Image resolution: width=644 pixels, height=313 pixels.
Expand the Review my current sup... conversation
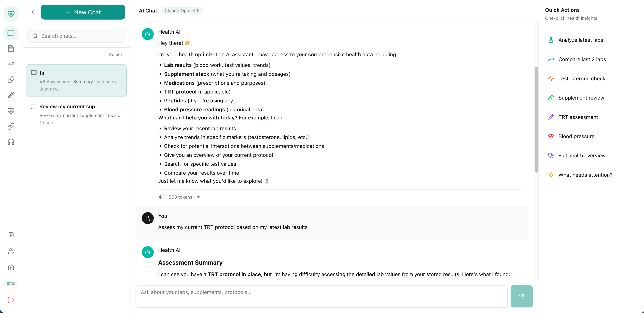[76, 114]
